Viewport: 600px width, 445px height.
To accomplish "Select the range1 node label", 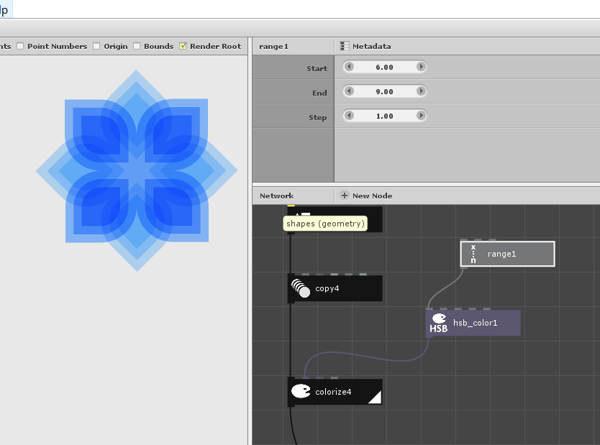I will point(501,254).
